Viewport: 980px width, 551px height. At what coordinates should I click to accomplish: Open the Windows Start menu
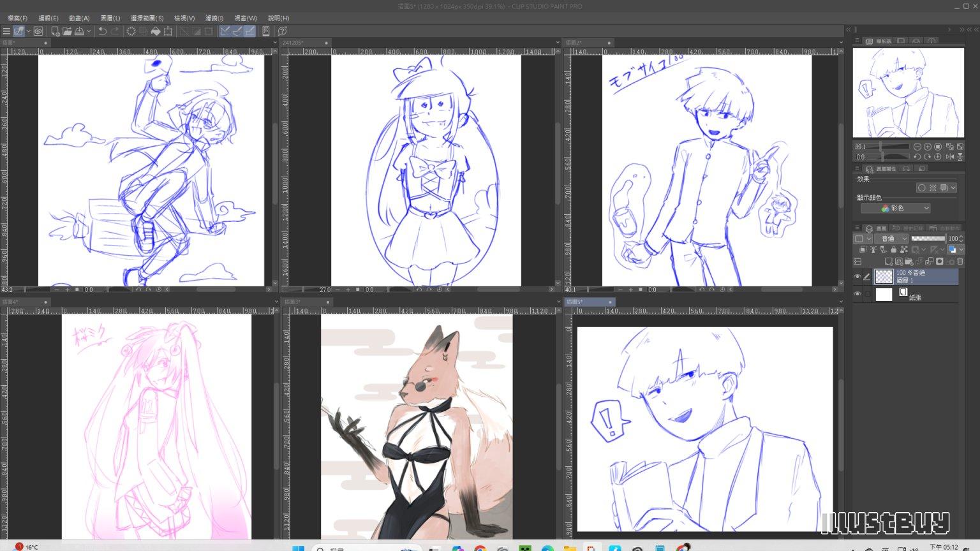(x=298, y=548)
